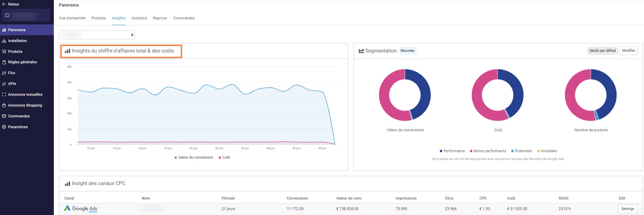Click the chart icon beside Segmentation
This screenshot has width=644, height=215.
(x=361, y=51)
